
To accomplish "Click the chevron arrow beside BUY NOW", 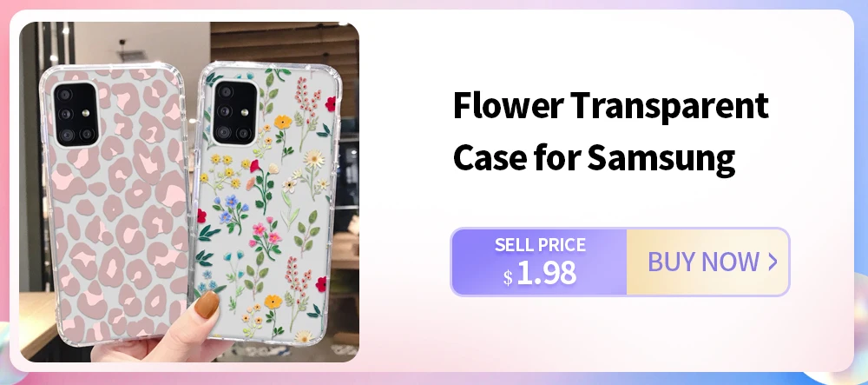I will pos(773,262).
